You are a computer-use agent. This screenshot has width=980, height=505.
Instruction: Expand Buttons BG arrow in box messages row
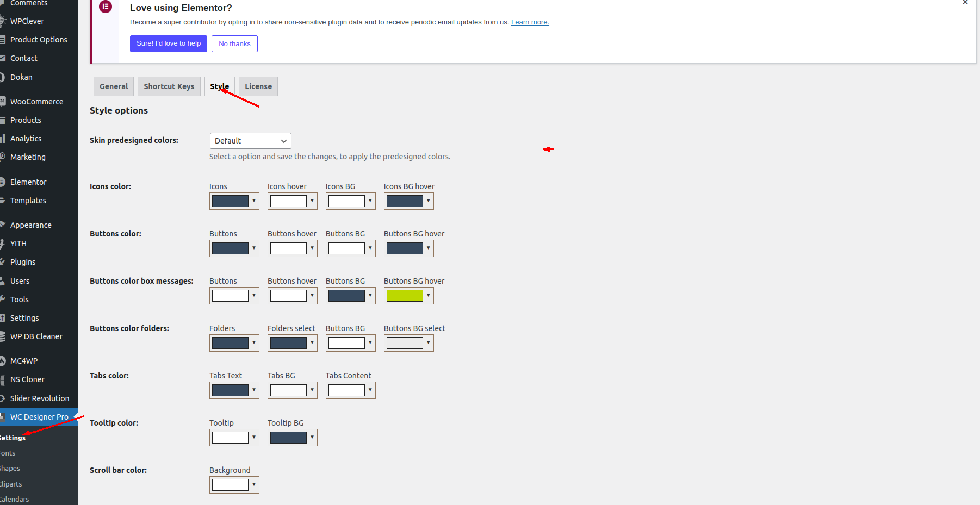pyautogui.click(x=370, y=295)
